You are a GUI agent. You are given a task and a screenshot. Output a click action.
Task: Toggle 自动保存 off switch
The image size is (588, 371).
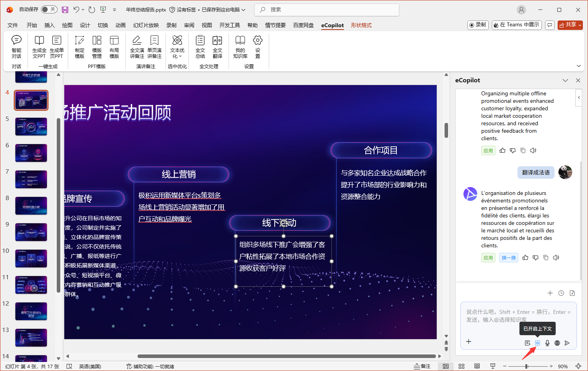tap(49, 9)
